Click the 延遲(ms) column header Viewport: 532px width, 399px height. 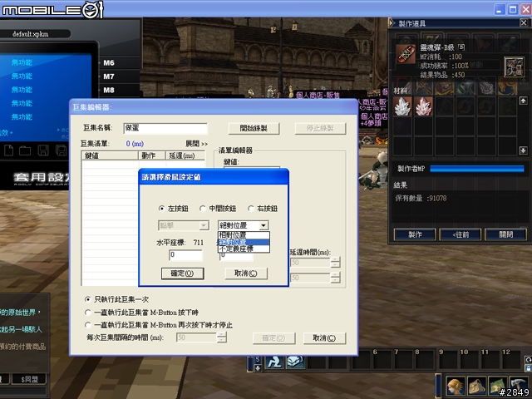[x=185, y=155]
